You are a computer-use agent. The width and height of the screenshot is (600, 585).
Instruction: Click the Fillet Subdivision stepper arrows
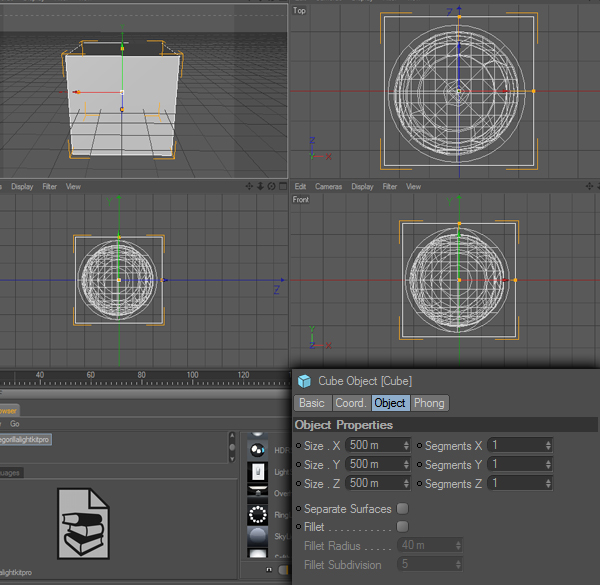point(458,564)
